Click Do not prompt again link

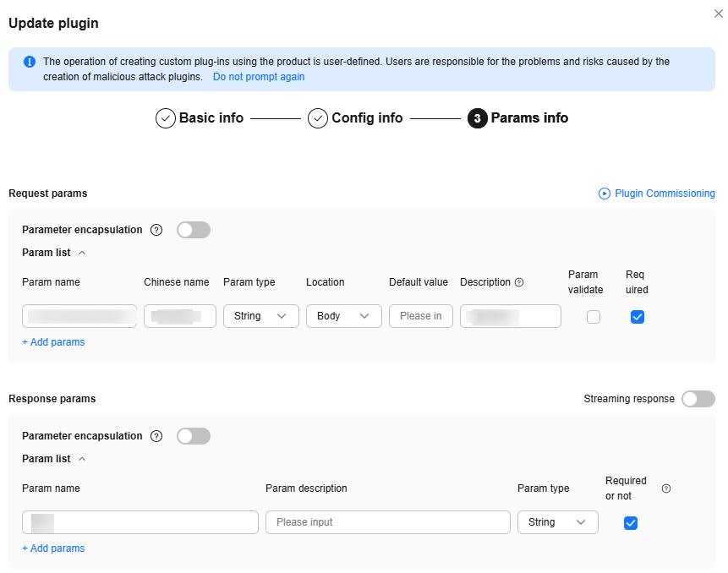[259, 77]
